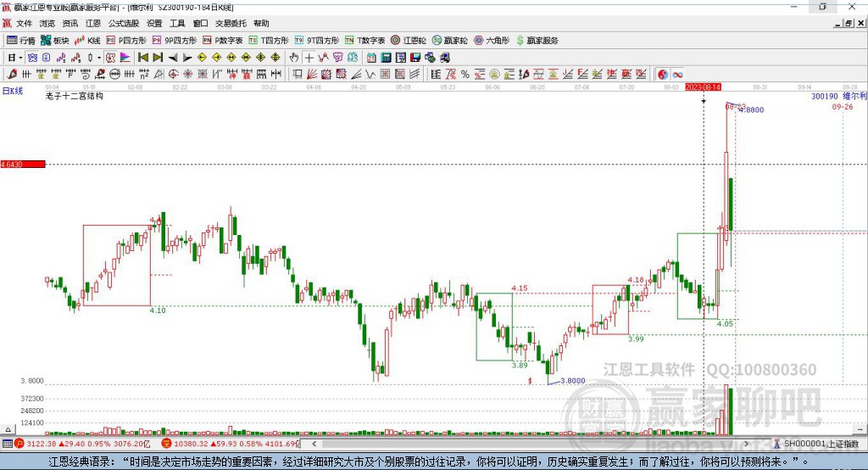Switch to K线 chart view
Image resolution: width=868 pixels, height=470 pixels.
87,41
